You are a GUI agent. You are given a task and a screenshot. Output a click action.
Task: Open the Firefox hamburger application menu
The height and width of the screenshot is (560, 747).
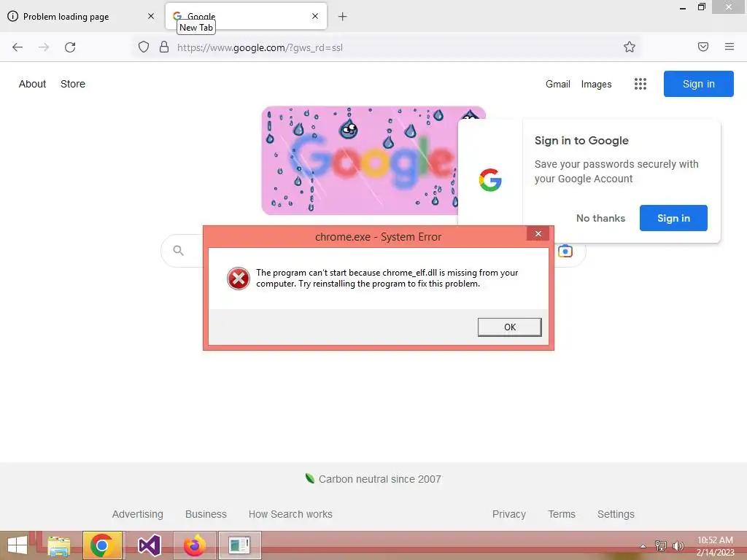(729, 47)
